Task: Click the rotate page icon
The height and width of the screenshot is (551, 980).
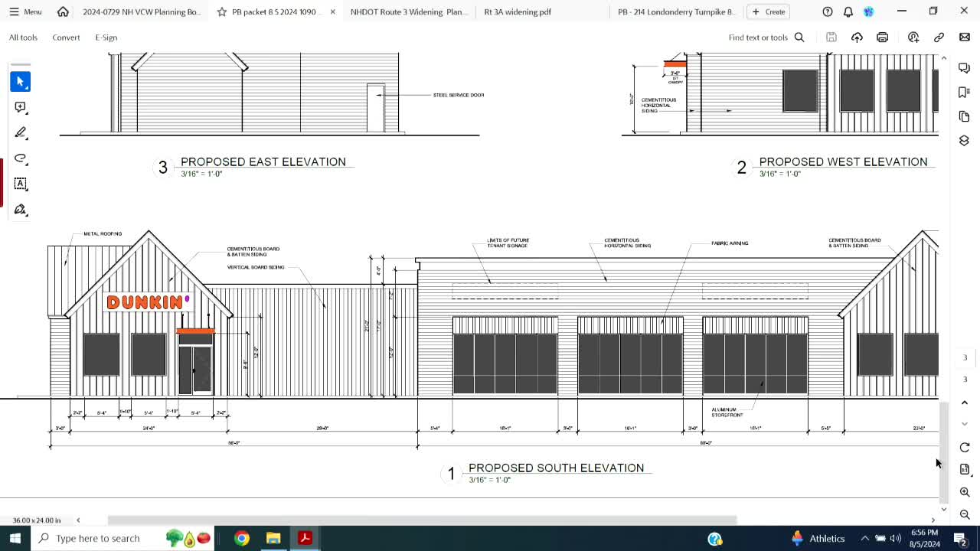Action: 965,447
